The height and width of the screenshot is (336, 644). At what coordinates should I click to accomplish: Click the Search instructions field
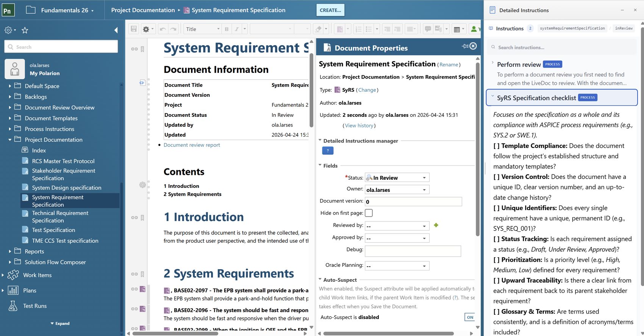point(561,47)
